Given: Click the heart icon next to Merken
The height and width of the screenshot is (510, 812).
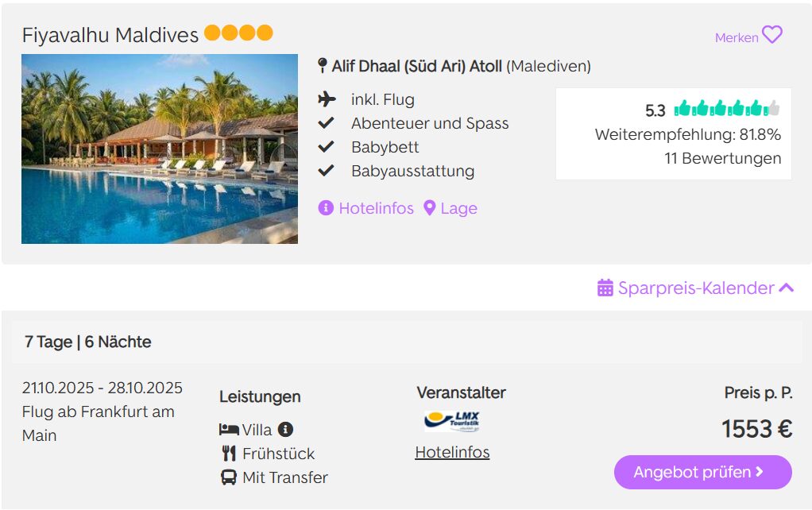Looking at the screenshot, I should pyautogui.click(x=771, y=35).
